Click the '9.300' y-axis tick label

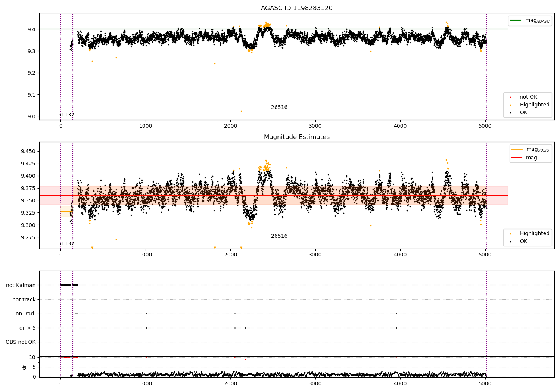tap(28, 225)
